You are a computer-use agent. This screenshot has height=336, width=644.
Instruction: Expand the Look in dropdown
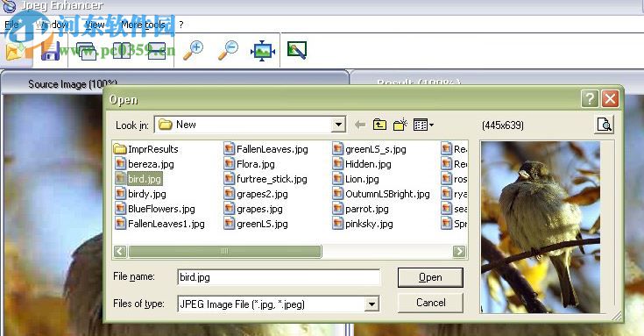click(x=338, y=125)
